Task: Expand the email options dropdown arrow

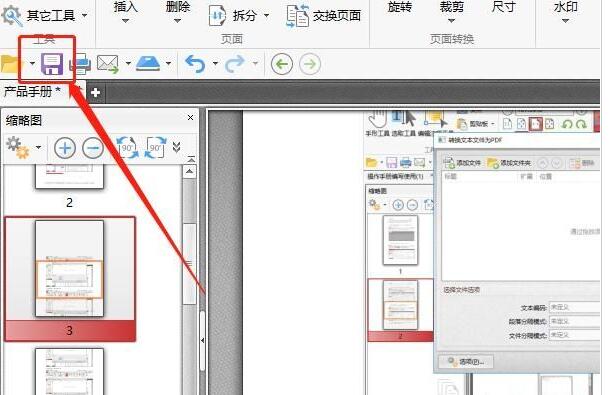Action: pos(128,63)
